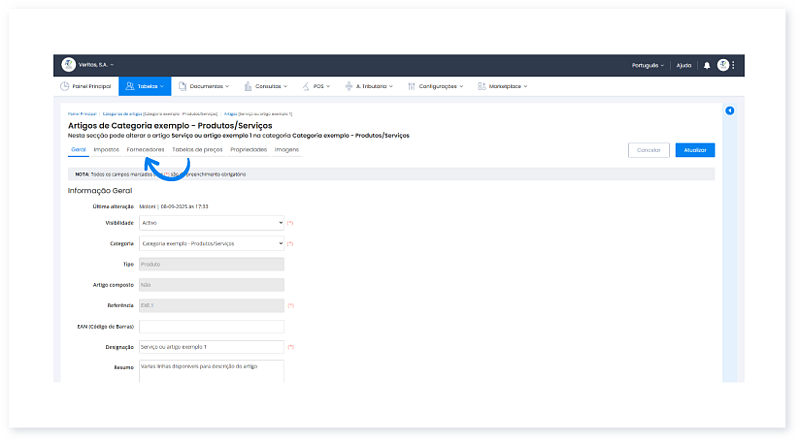Collapse the blue side panel arrow
This screenshot has width=800, height=442.
click(x=729, y=110)
